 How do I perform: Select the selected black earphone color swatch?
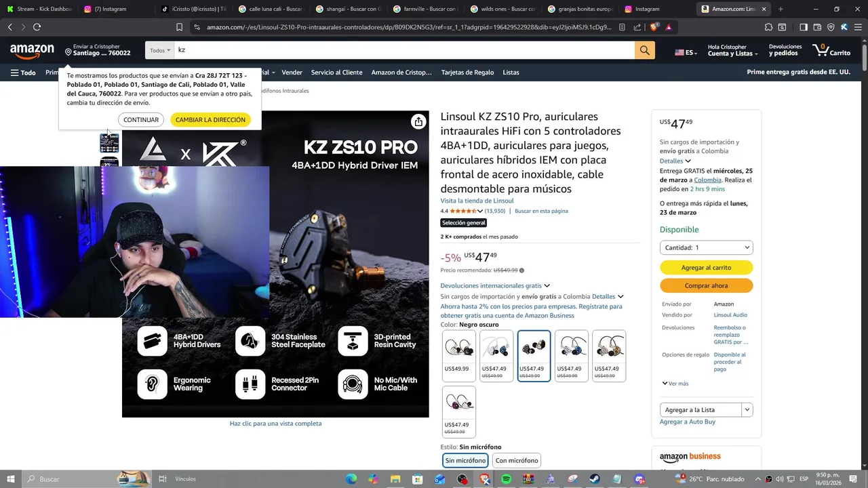coord(534,356)
